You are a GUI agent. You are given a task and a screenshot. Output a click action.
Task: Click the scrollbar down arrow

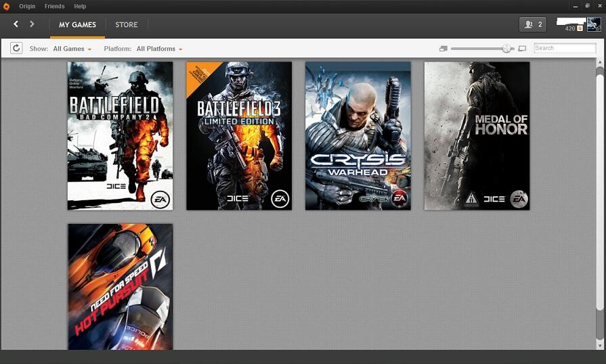(x=600, y=345)
